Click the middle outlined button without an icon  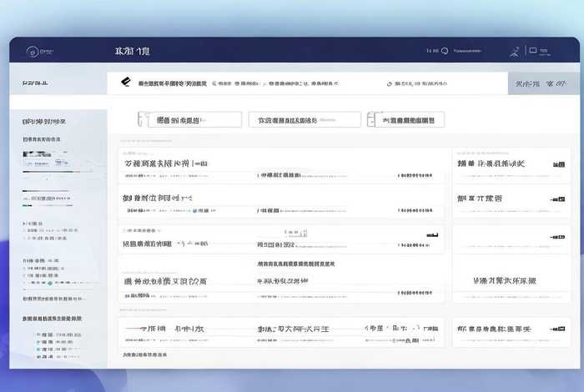pyautogui.click(x=305, y=120)
